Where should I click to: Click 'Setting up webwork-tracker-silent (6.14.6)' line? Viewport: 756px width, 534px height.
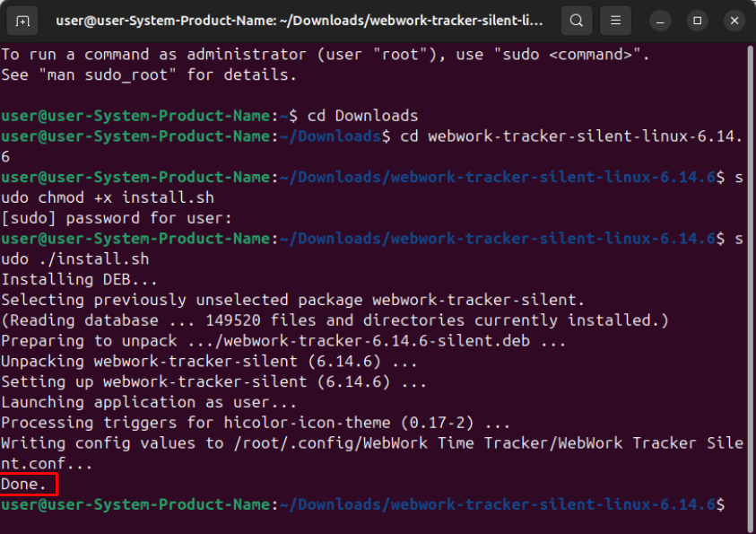click(x=213, y=381)
